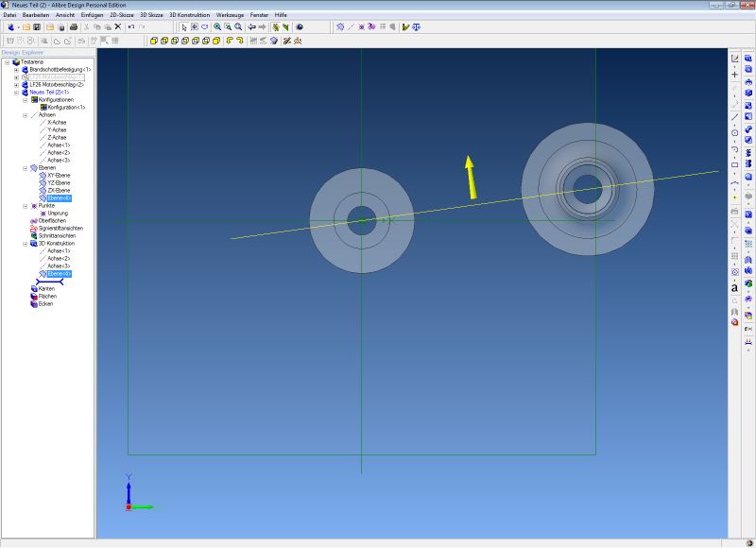Expand the LF26 Motorbeschlag<2> node

[x=16, y=85]
